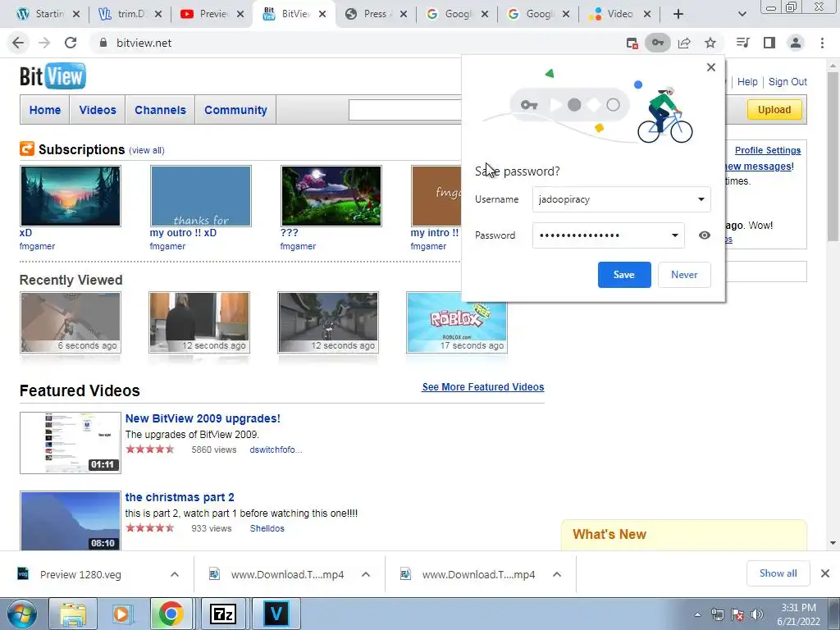Click the padlock site info icon
The image size is (840, 630).
(103, 43)
